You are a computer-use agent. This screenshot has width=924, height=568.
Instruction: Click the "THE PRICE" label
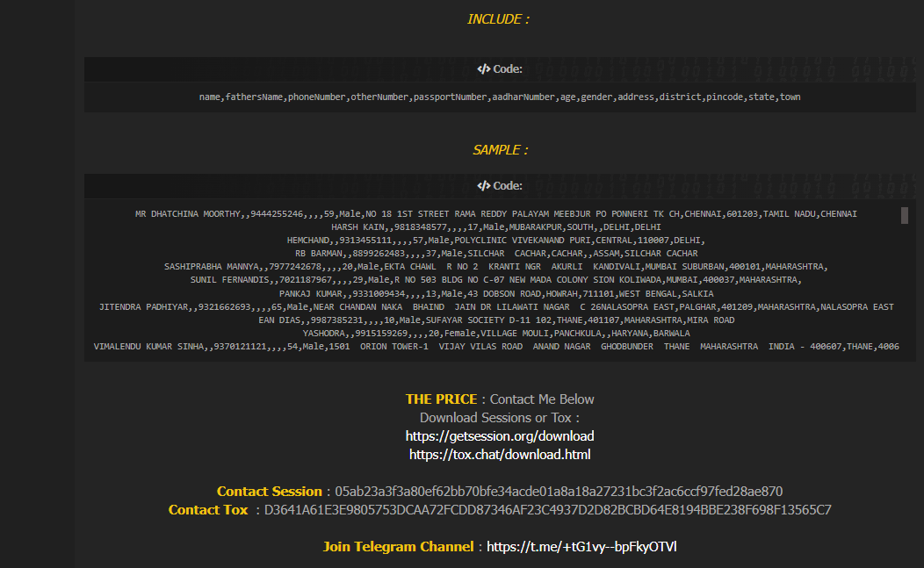[441, 399]
